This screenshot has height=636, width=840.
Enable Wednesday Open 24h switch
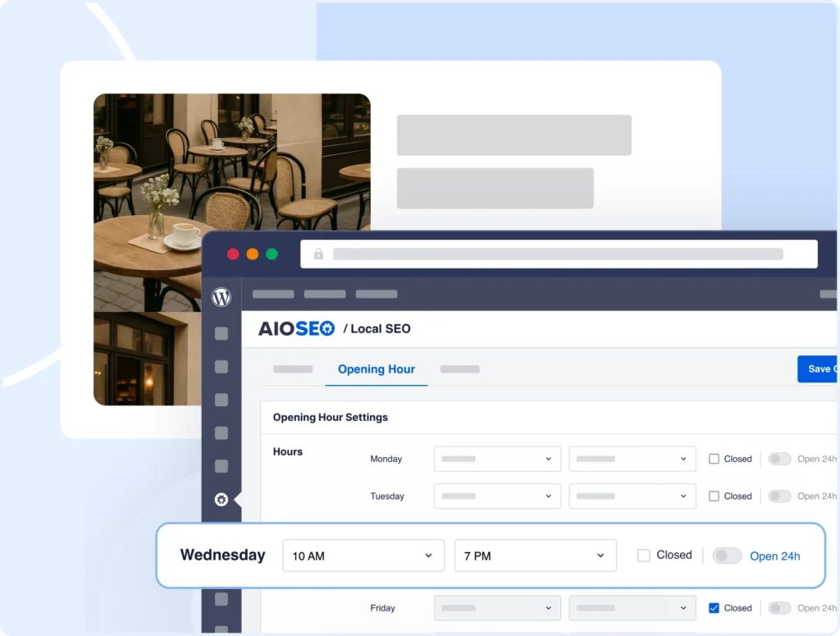pyautogui.click(x=727, y=556)
